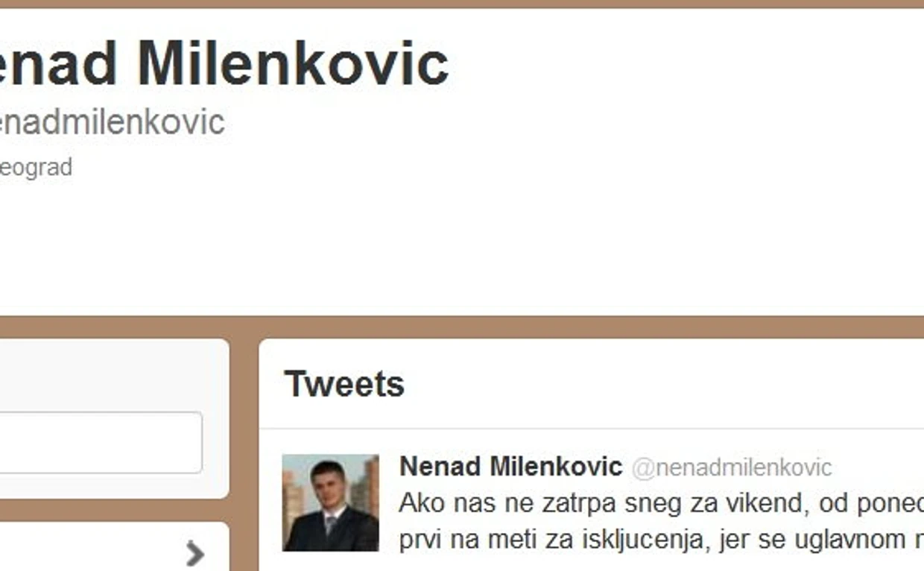Click the Beograd location text
The height and width of the screenshot is (571, 924).
click(x=36, y=168)
